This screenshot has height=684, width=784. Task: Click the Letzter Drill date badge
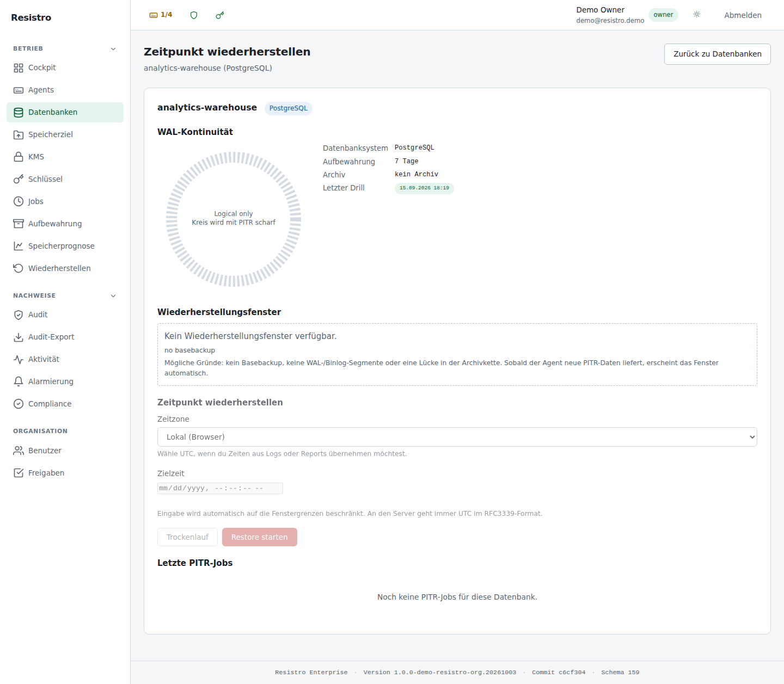pyautogui.click(x=424, y=188)
